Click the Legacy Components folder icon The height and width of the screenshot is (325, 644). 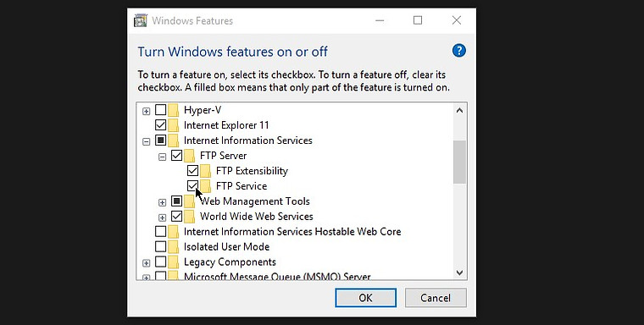174,262
